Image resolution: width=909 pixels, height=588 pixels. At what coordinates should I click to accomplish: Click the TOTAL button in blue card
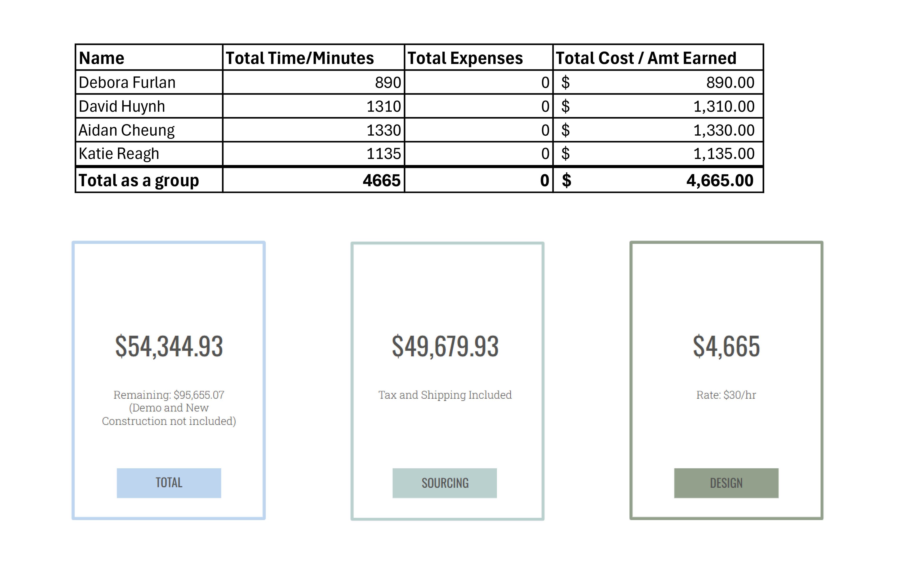(169, 483)
